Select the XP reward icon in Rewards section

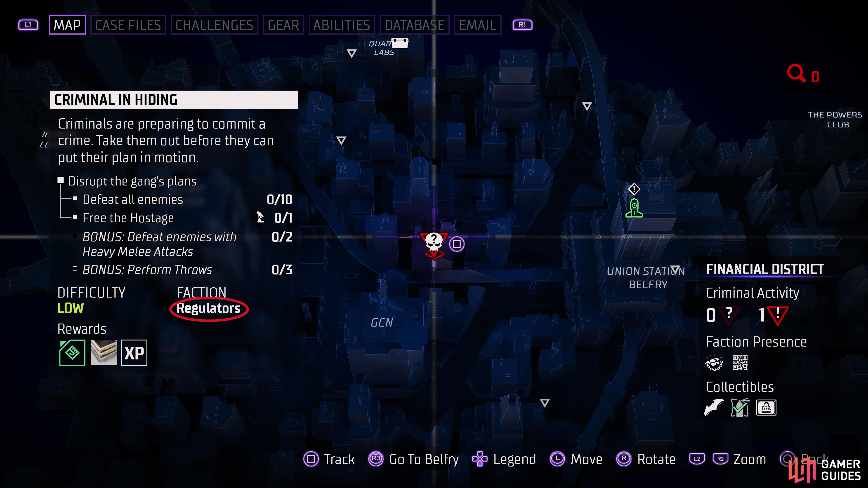click(x=134, y=353)
